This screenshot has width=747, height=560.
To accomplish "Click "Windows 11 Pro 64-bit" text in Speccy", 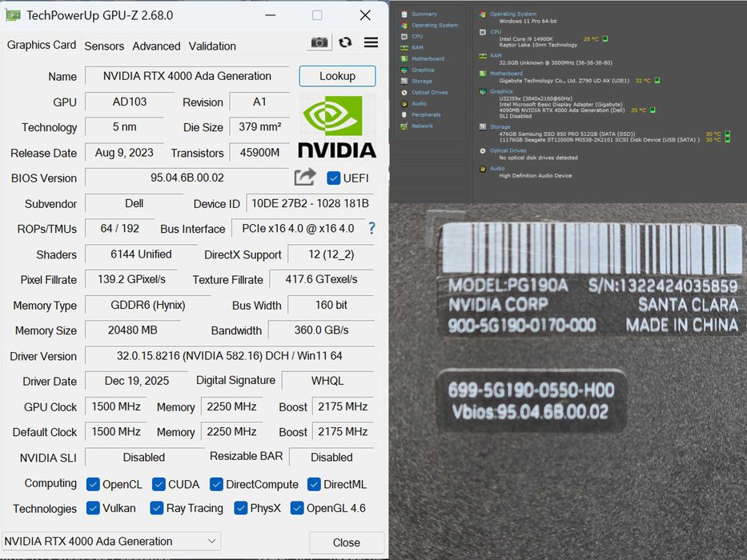I will (528, 21).
